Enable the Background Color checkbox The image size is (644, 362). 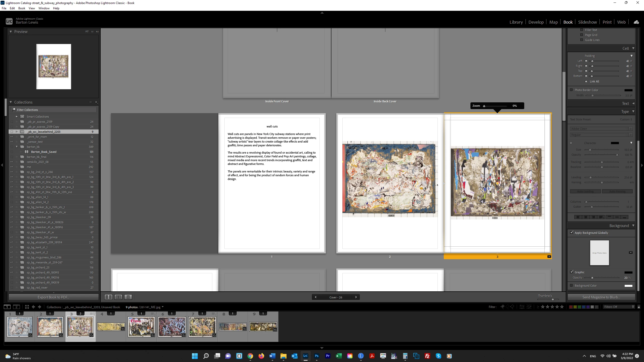[x=571, y=286]
